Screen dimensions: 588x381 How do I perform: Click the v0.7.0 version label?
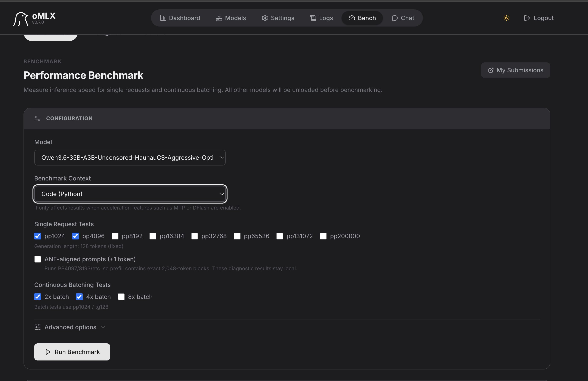(38, 22)
